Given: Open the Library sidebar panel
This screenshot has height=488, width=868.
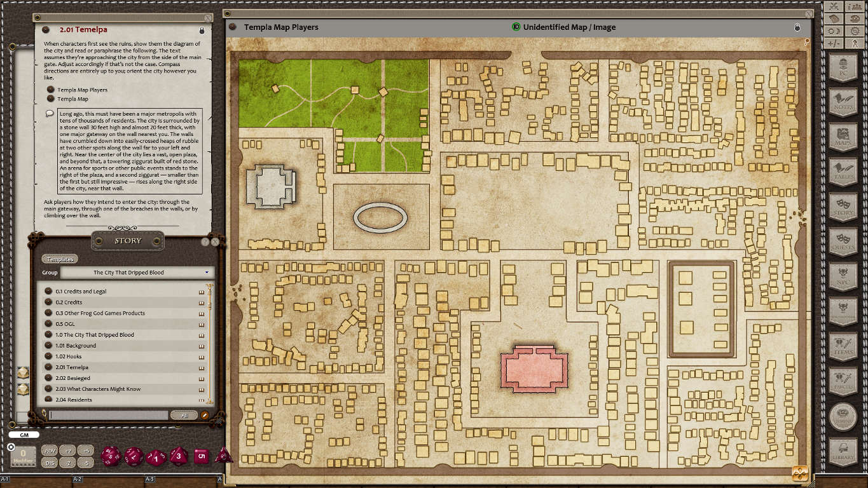Looking at the screenshot, I should point(843,451).
